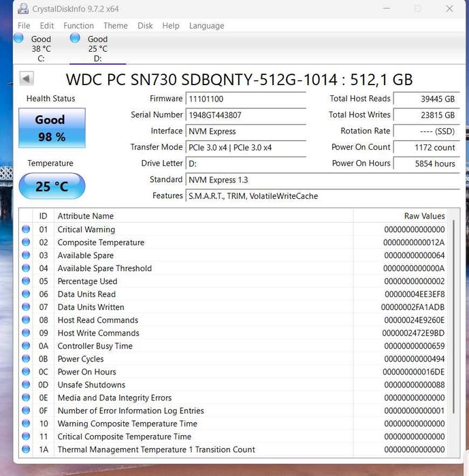Click status orb for Data Units Read row
The width and height of the screenshot is (469, 476).
point(26,294)
